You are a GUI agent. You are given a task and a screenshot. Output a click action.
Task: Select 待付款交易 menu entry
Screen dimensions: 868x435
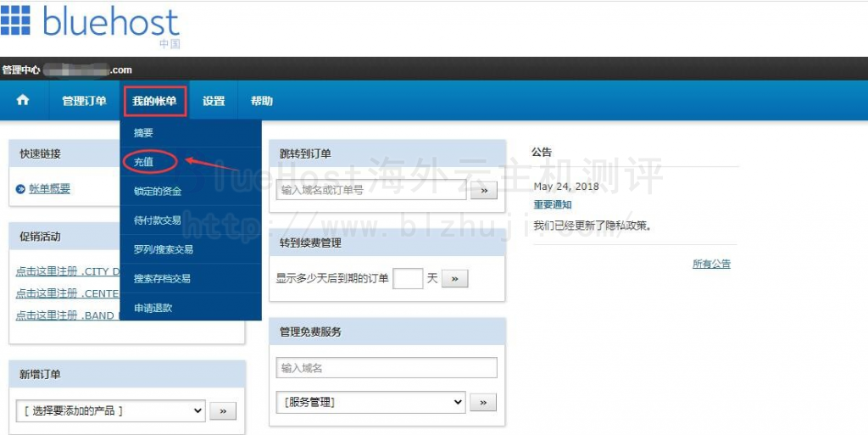(191, 220)
